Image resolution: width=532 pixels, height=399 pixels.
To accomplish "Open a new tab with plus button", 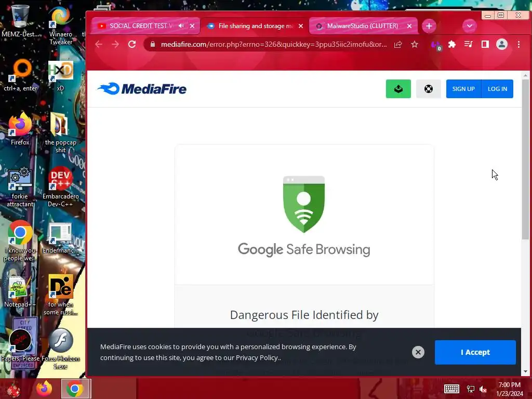I will pos(429,26).
